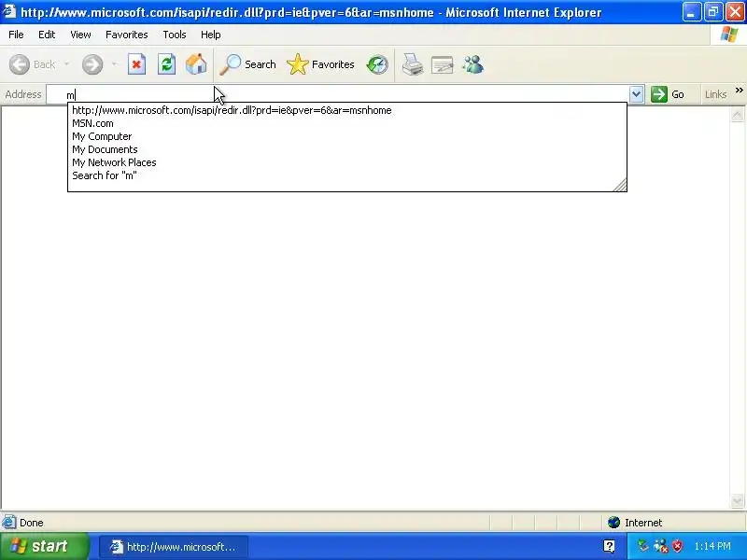Click the IE page icon in title bar
Viewport: 747px width, 560px height.
click(9, 11)
